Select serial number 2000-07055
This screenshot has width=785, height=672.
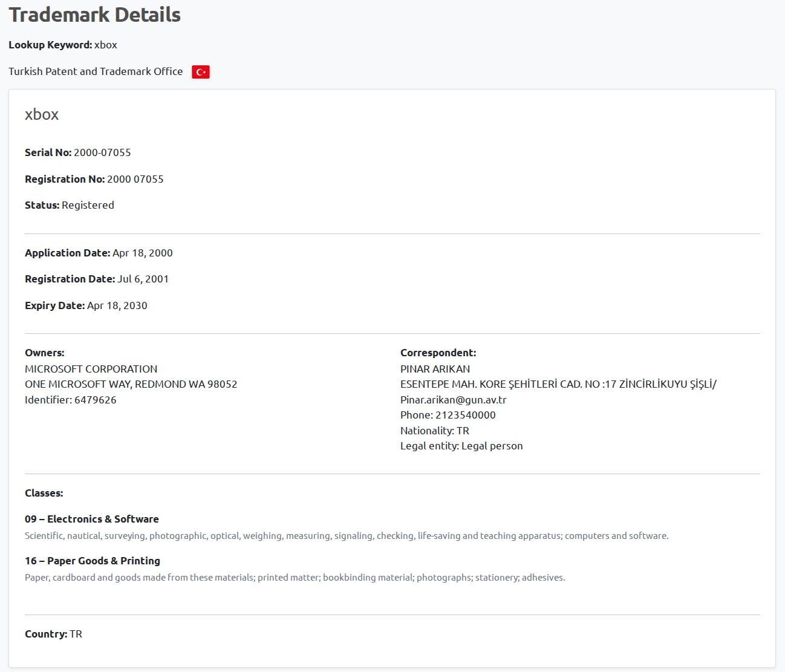(102, 152)
